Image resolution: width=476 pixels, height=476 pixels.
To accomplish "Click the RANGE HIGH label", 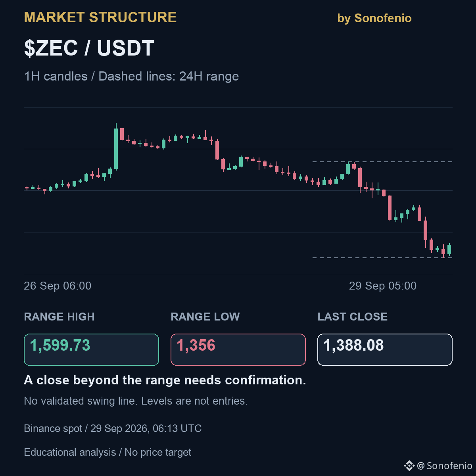I will [59, 317].
